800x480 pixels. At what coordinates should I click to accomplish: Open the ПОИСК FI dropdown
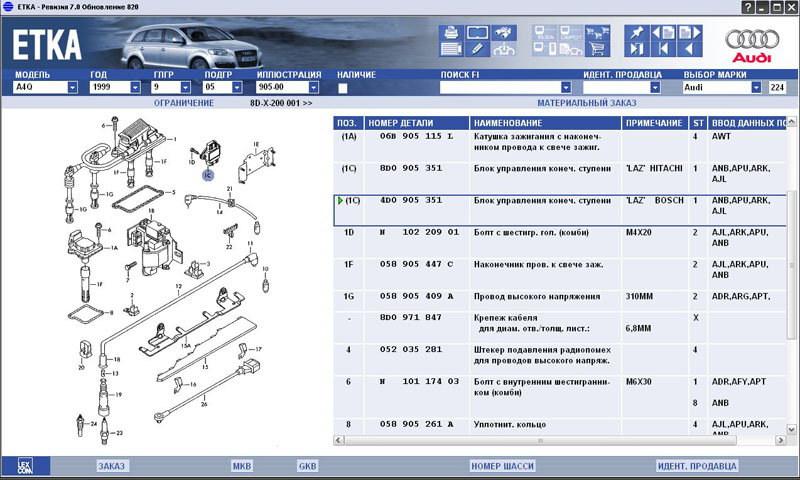(566, 87)
